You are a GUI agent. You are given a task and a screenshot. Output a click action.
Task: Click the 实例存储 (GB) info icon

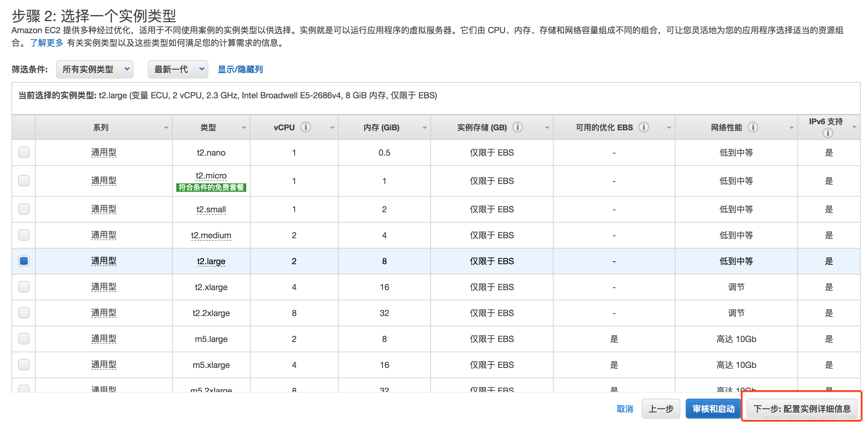pyautogui.click(x=518, y=127)
